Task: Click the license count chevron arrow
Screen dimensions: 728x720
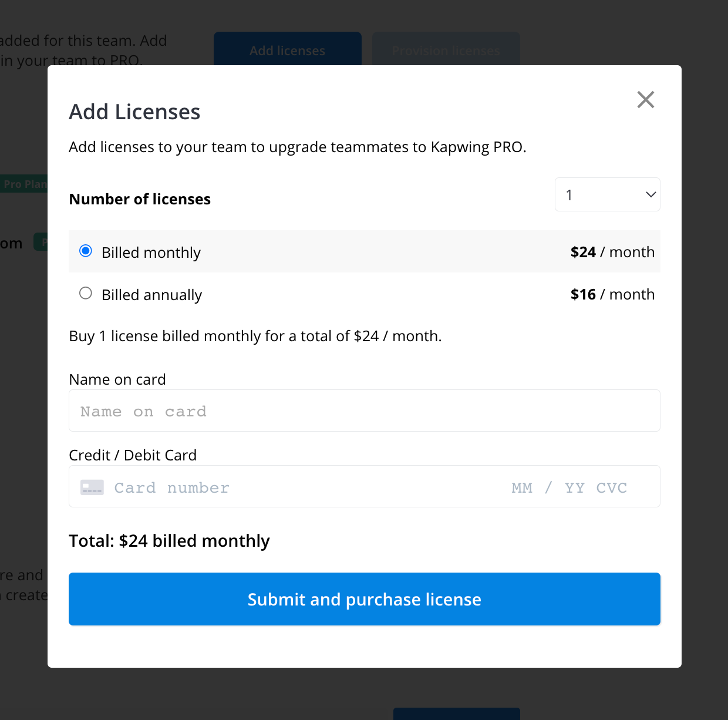Action: tap(651, 194)
